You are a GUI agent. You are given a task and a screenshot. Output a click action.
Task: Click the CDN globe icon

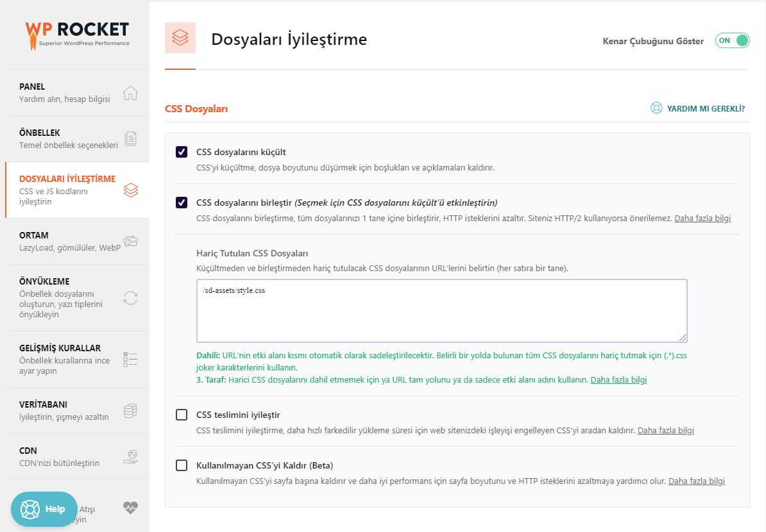point(130,457)
